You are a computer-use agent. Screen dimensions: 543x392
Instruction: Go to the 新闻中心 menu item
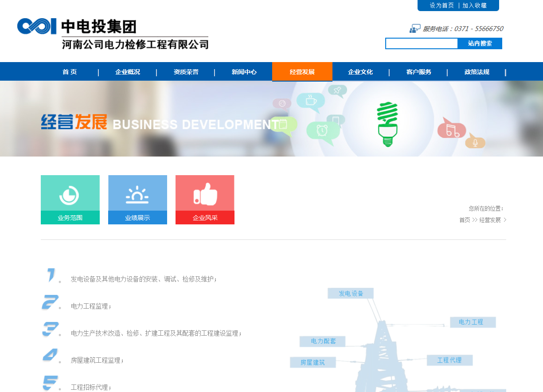pyautogui.click(x=244, y=72)
